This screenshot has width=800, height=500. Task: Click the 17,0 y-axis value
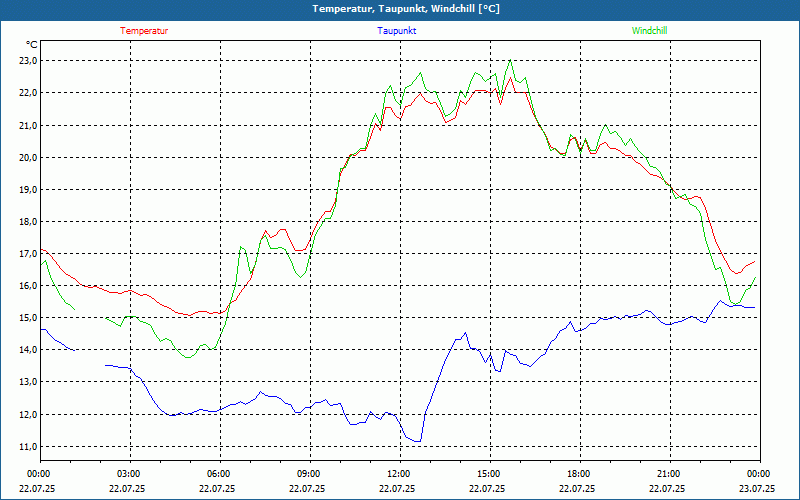tap(29, 254)
